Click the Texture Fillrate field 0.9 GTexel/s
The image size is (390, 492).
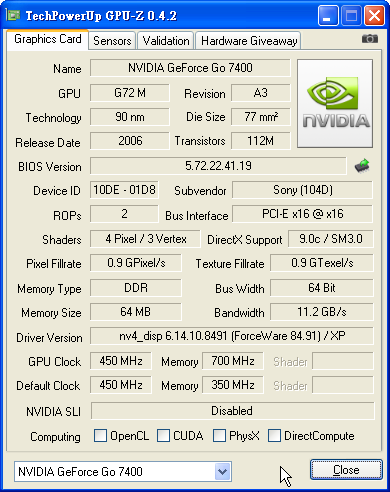322,263
